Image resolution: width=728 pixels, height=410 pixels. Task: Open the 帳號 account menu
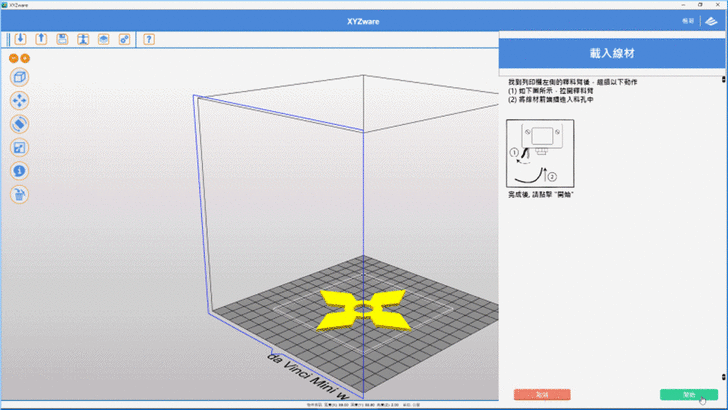(688, 21)
